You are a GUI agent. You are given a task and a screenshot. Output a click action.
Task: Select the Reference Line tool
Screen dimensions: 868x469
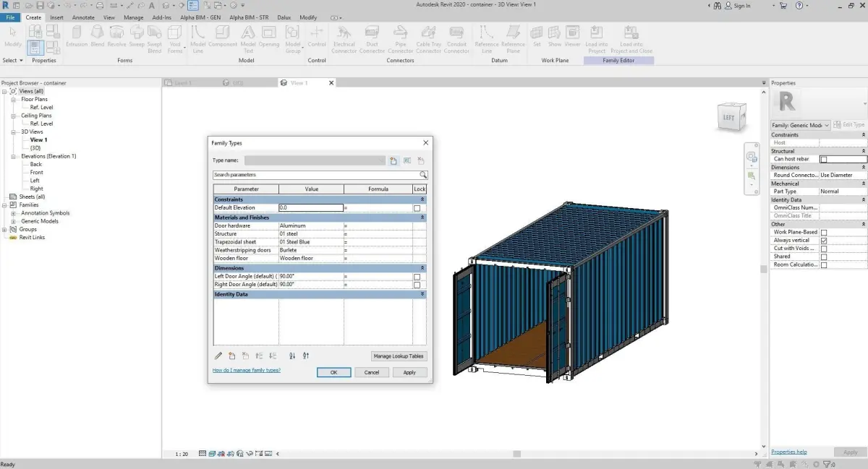point(487,39)
